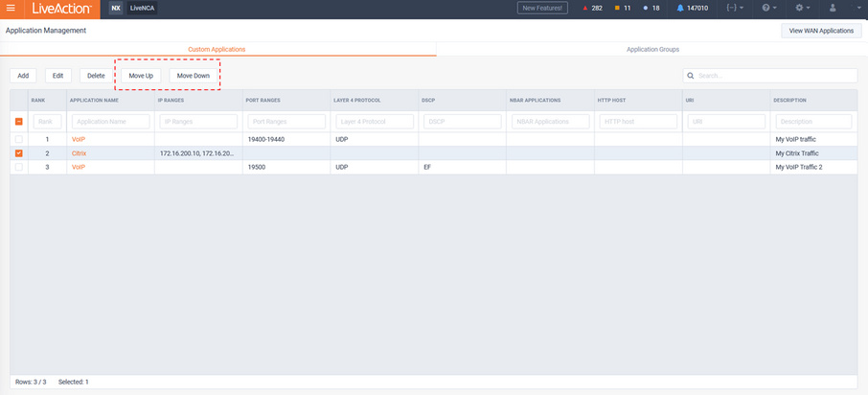868x395 pixels.
Task: Focus the HTTP host filter field
Action: coord(638,122)
